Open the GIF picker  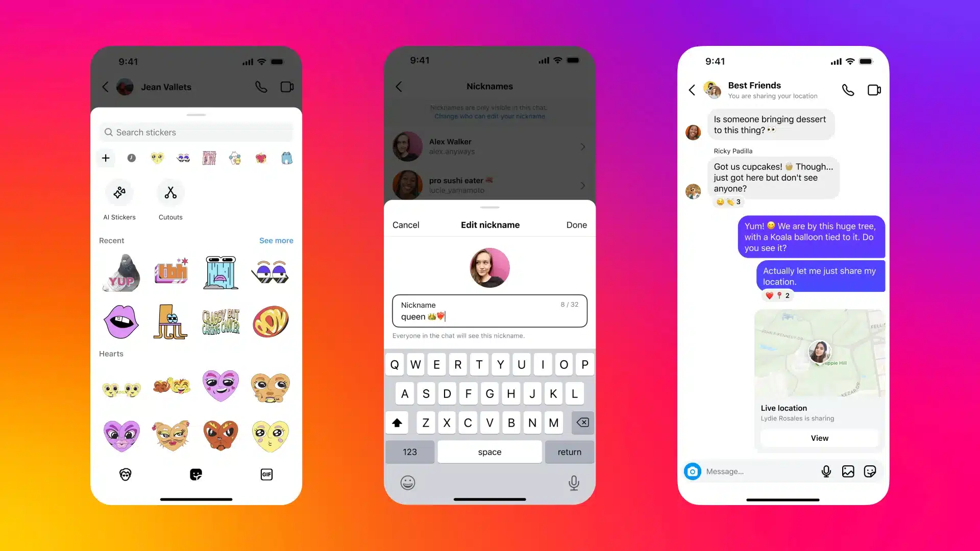pos(266,474)
